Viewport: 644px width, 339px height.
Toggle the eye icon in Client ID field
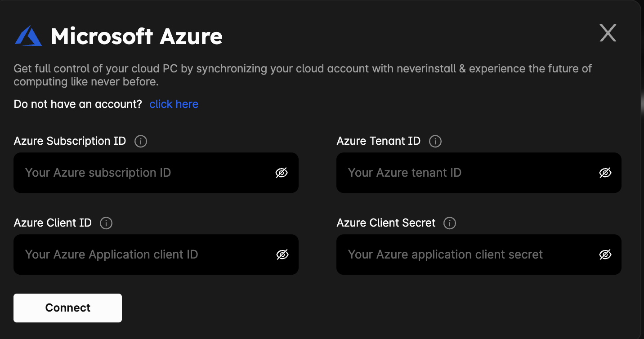pyautogui.click(x=282, y=254)
